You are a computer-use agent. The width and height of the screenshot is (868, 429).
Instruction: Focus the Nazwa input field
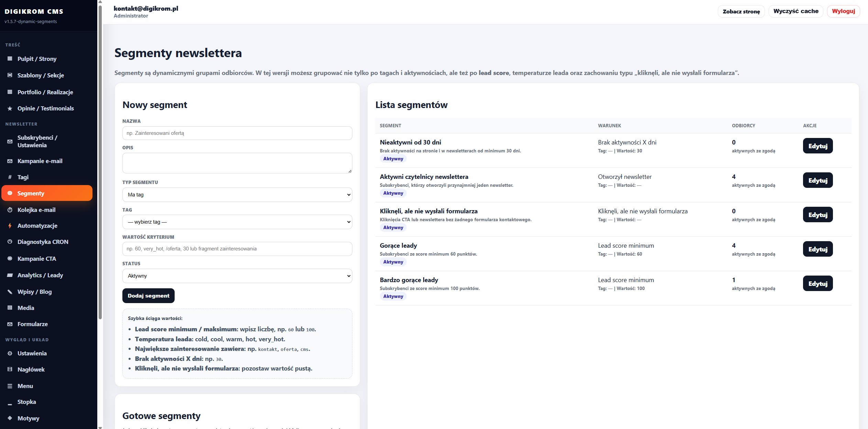pyautogui.click(x=237, y=133)
